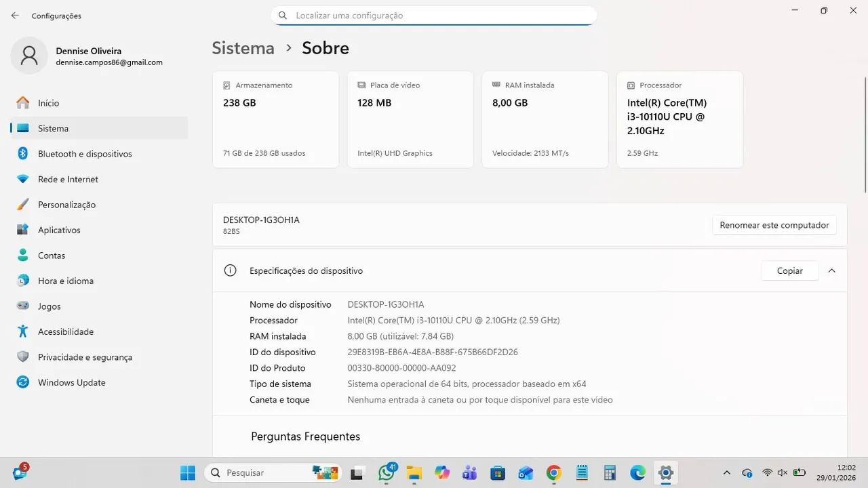Open the Contas settings section
The height and width of the screenshot is (488, 868).
[x=51, y=256]
